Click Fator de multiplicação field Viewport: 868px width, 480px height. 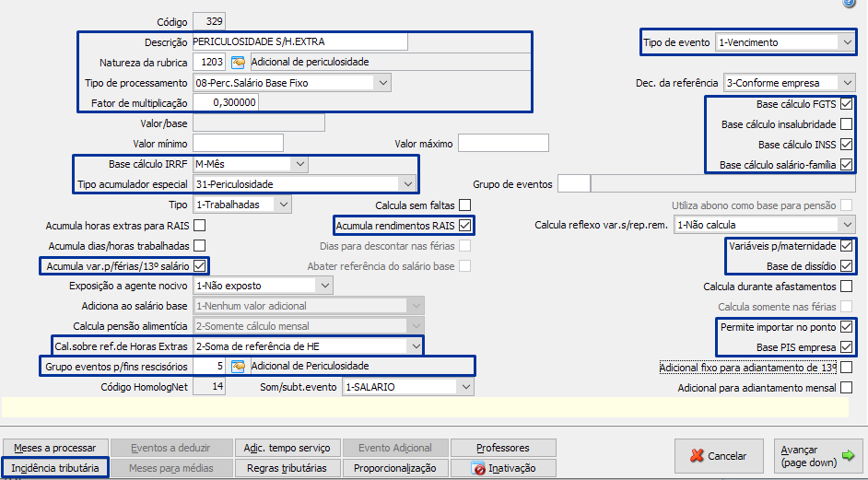226,102
